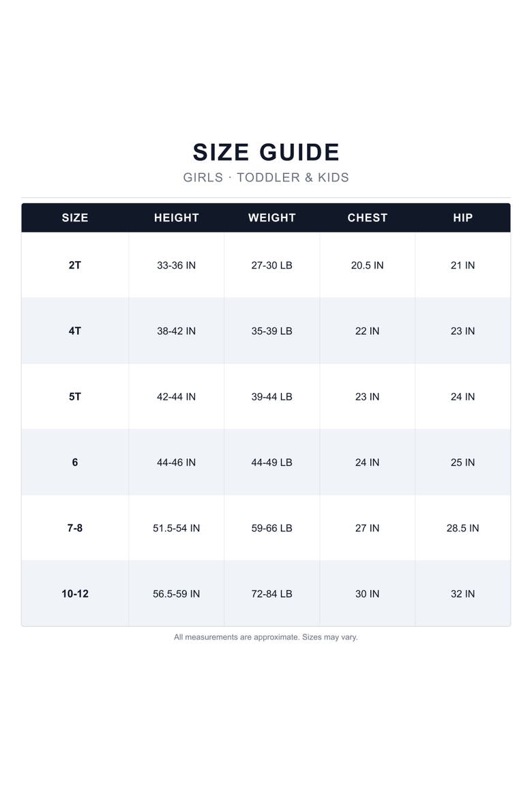Screen dimensions: 532x798
Task: Click the HEIGHT column header
Action: [x=176, y=218]
